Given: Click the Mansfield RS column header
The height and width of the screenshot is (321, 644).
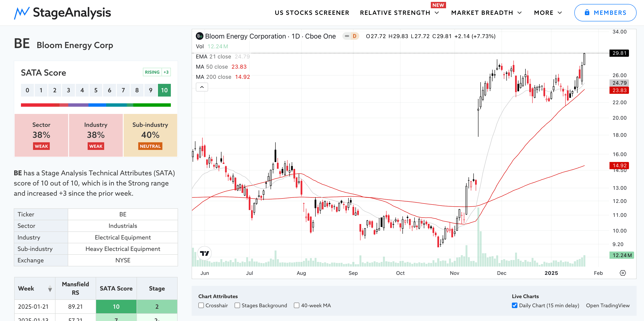Looking at the screenshot, I should click(x=76, y=289).
